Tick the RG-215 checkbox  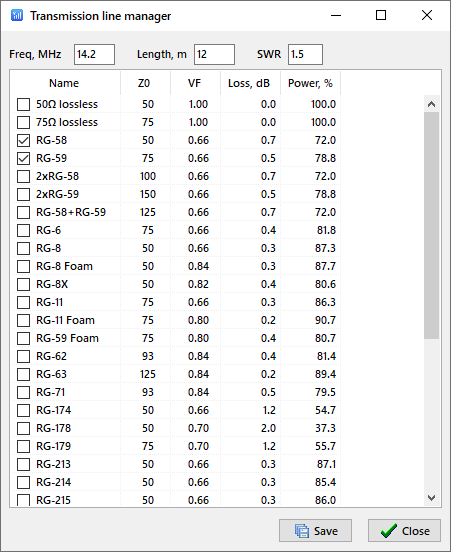point(24,500)
